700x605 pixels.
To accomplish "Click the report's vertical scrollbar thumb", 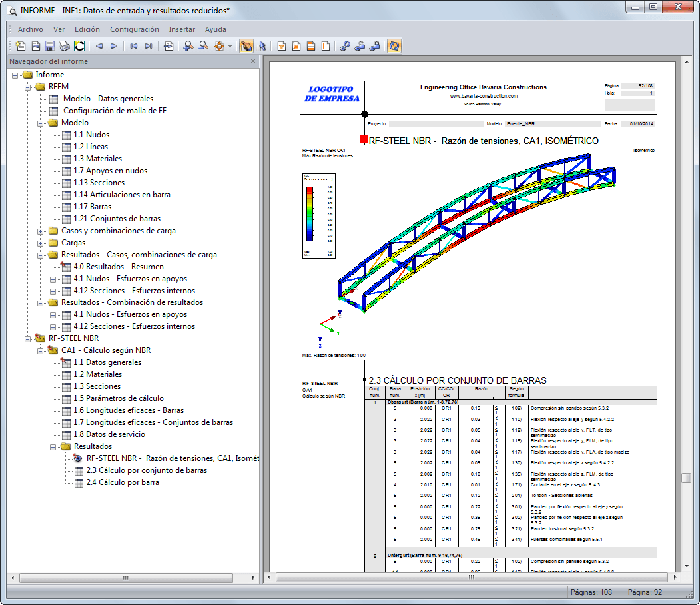I will 686,478.
